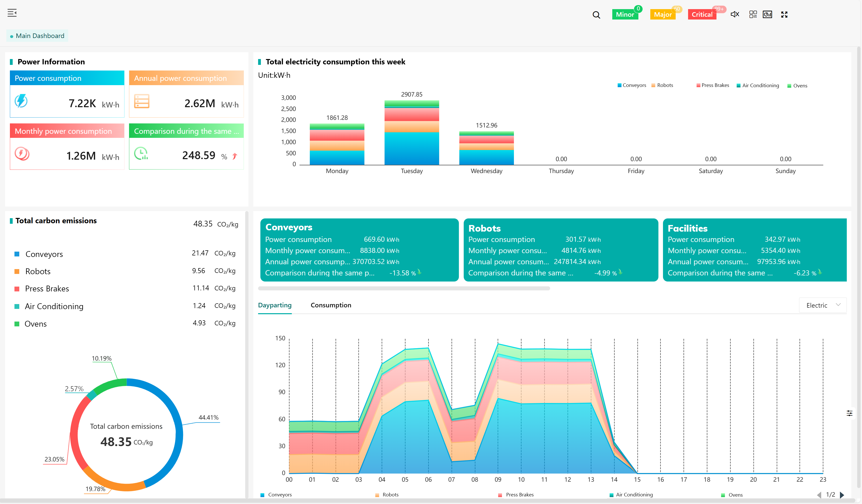The image size is (862, 504).
Task: Click the muted speaker alarm icon
Action: pos(735,14)
